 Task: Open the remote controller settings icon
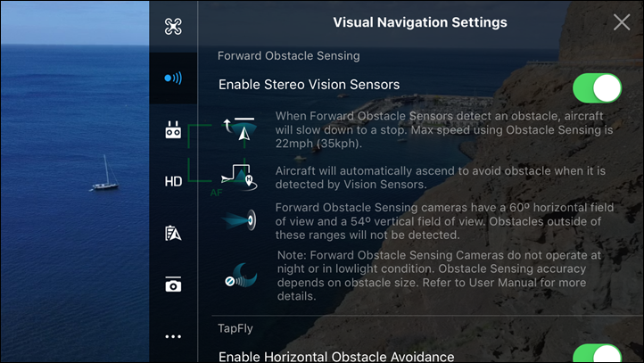(173, 129)
